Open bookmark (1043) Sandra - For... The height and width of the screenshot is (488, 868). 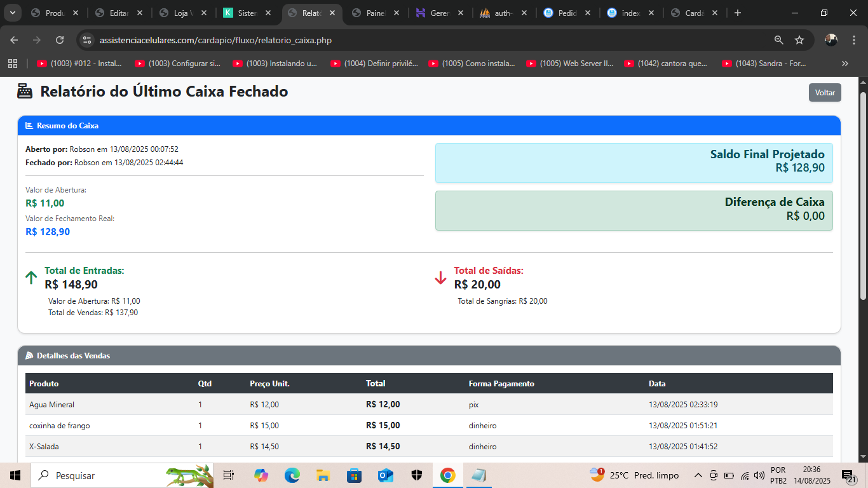click(764, 64)
